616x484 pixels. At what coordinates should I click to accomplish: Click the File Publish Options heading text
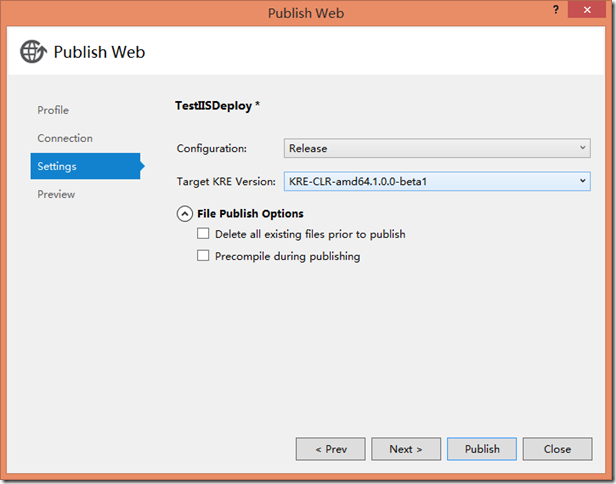click(250, 213)
